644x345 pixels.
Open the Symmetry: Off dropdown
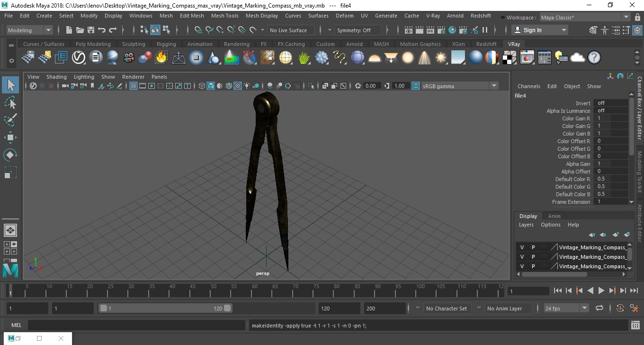click(358, 30)
